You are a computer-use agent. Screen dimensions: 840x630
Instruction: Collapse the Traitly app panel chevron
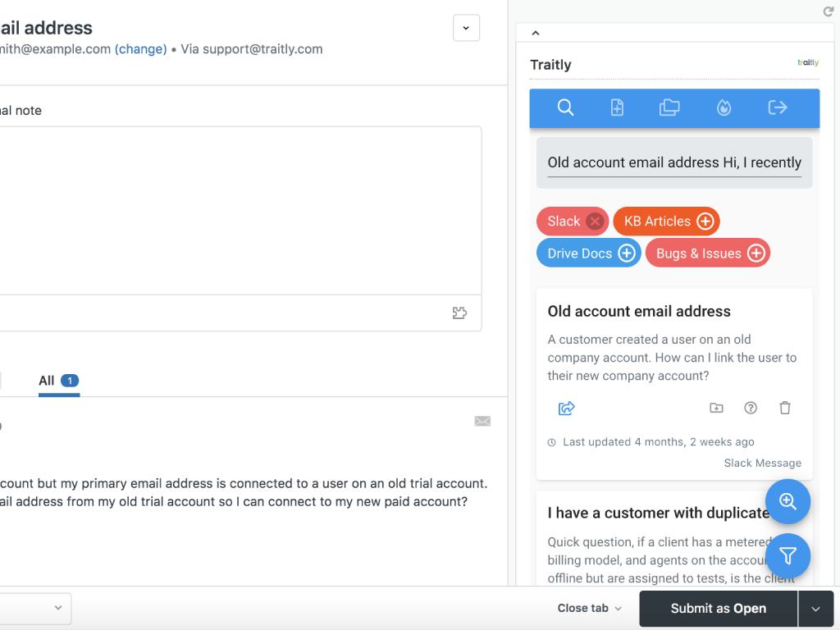tap(535, 33)
